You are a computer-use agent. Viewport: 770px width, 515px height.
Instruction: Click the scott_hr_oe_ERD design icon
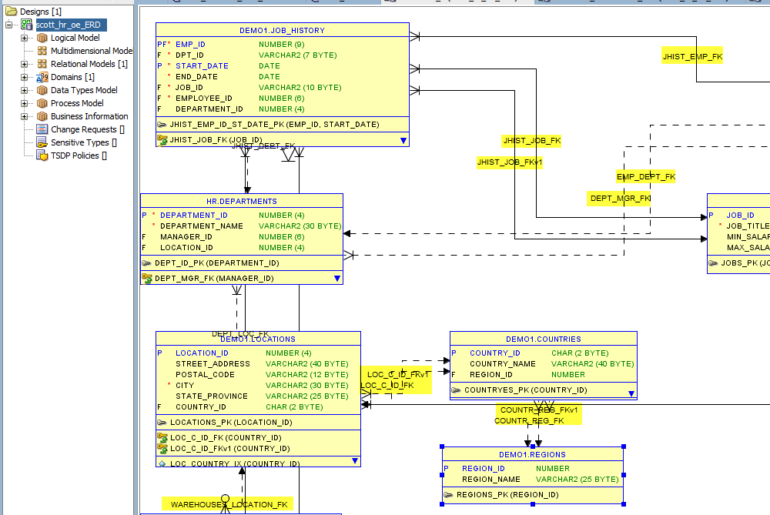27,25
